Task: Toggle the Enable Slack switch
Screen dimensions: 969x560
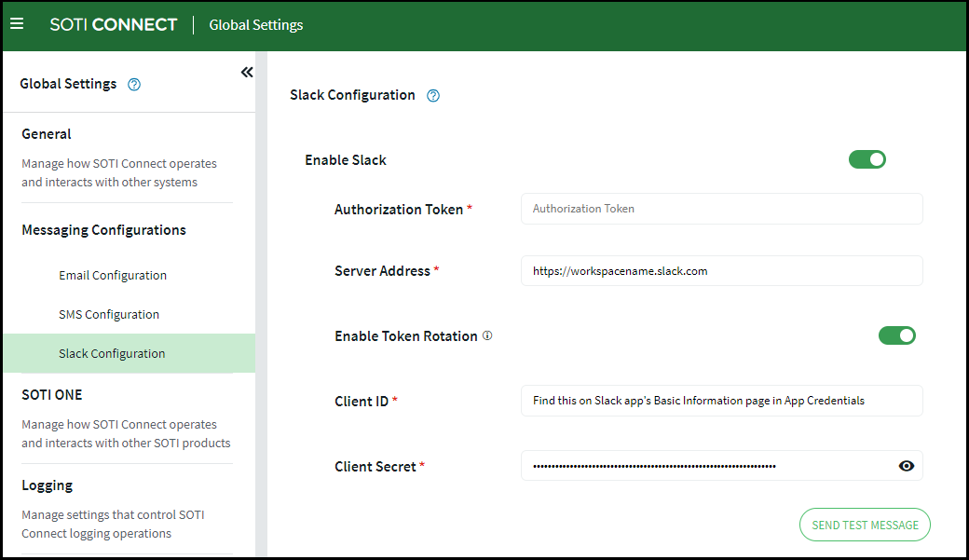Action: coord(867,159)
